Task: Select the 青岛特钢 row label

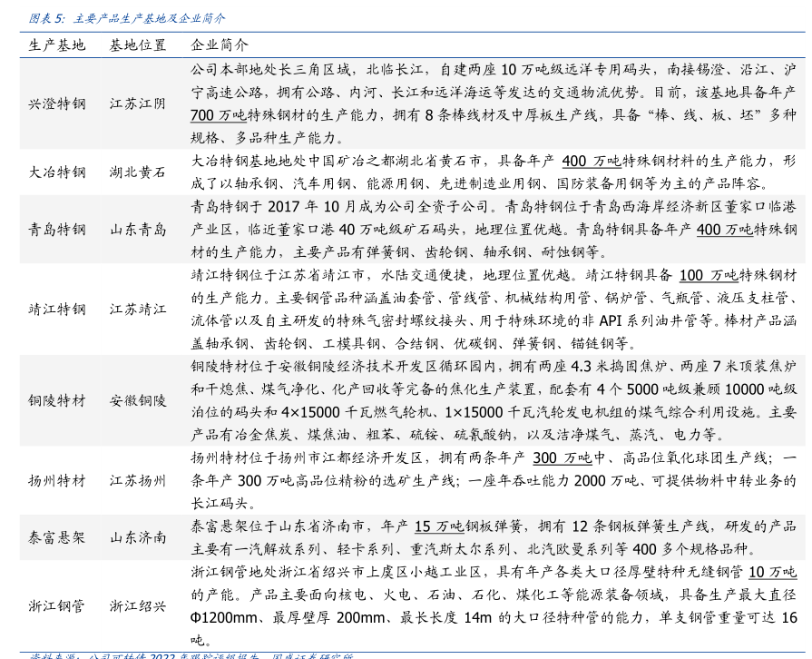Action: [57, 229]
